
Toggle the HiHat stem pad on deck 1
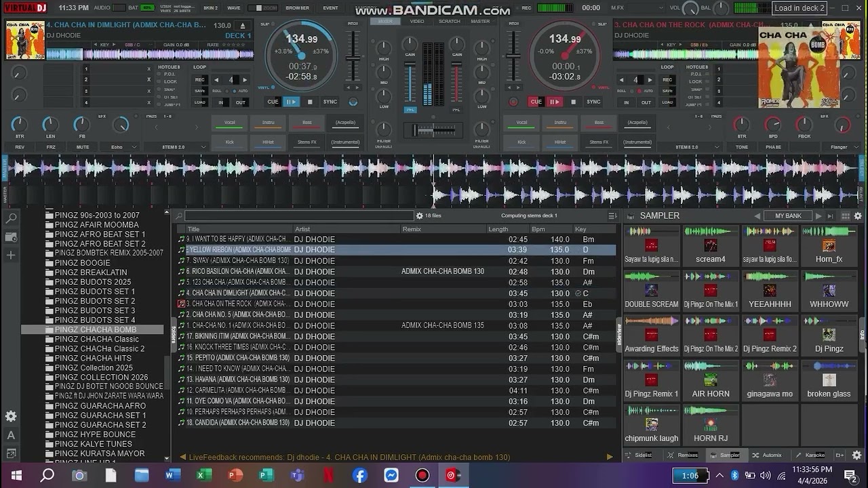pyautogui.click(x=268, y=142)
